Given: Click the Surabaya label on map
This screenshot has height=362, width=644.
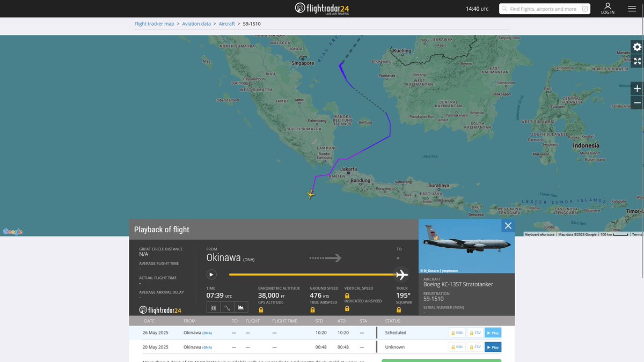Looking at the screenshot, I should point(438,186).
